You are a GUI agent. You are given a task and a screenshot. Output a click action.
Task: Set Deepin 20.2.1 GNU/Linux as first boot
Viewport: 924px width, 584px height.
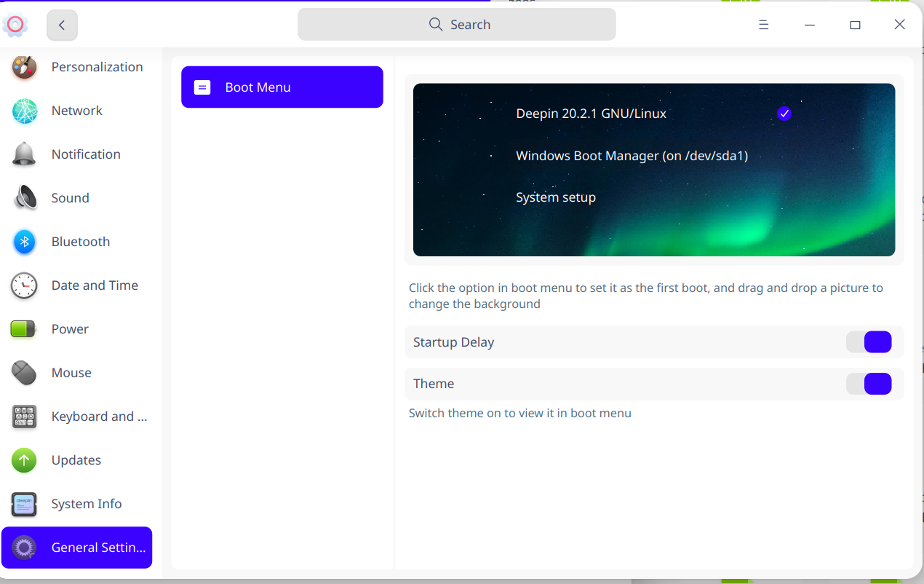[x=591, y=114]
